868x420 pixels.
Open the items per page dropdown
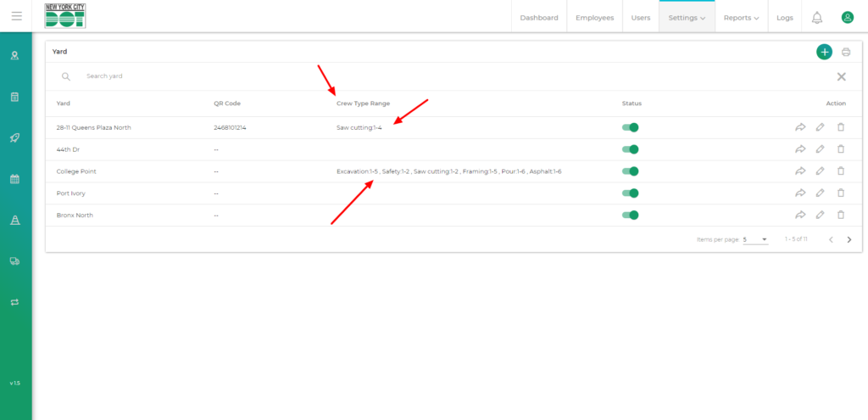(x=754, y=240)
